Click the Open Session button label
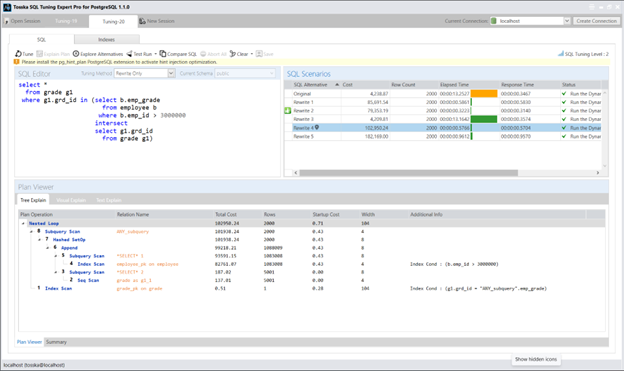Viewport: 624px width, 371px height. tap(25, 21)
